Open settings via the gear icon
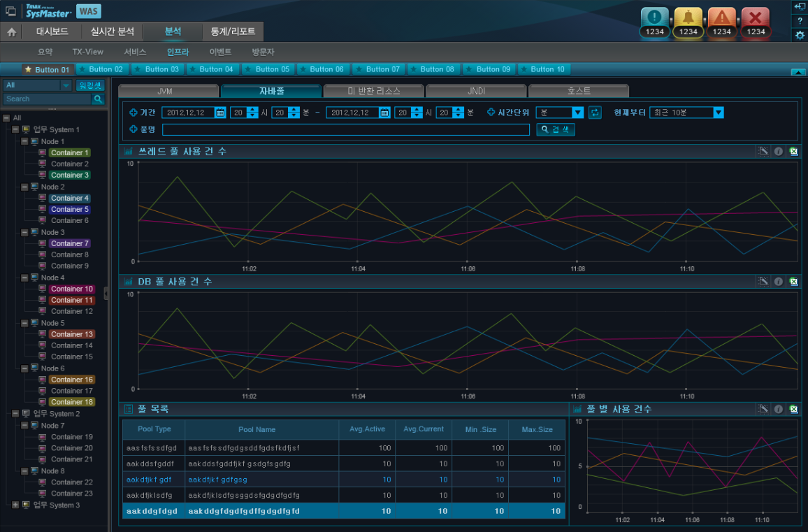 coord(800,35)
